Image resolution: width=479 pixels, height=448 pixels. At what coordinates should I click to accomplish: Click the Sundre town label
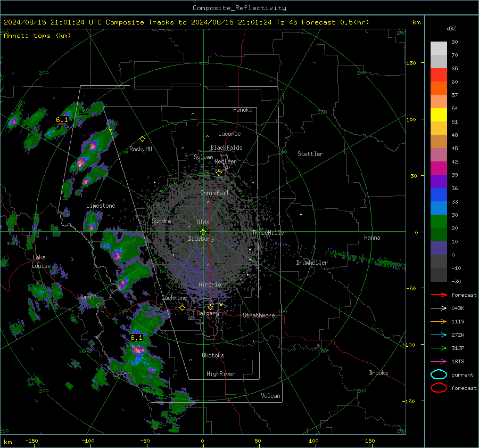[x=162, y=221]
